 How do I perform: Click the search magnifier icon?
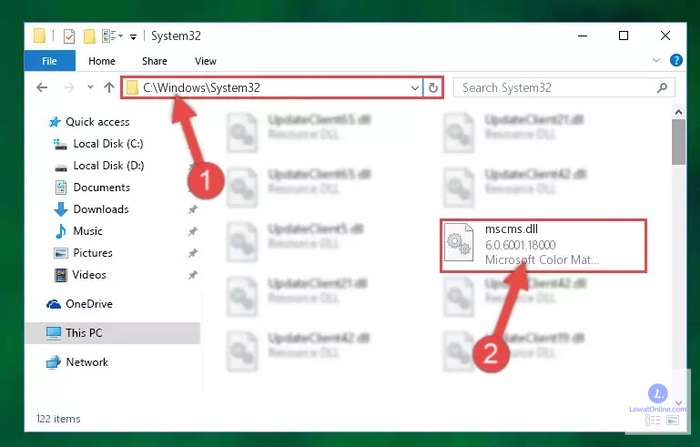(x=662, y=88)
